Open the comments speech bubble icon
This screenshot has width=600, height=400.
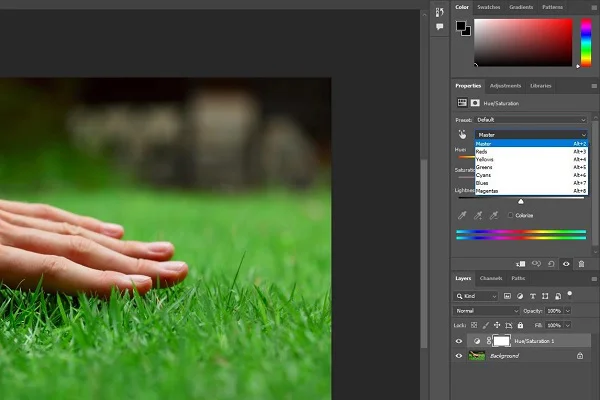[x=440, y=27]
